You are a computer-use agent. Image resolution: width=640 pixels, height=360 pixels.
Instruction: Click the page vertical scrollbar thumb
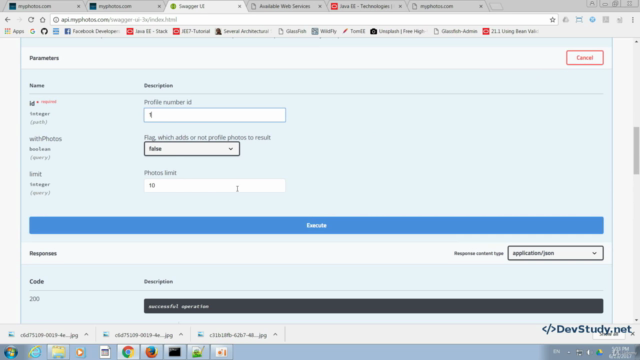tap(636, 151)
